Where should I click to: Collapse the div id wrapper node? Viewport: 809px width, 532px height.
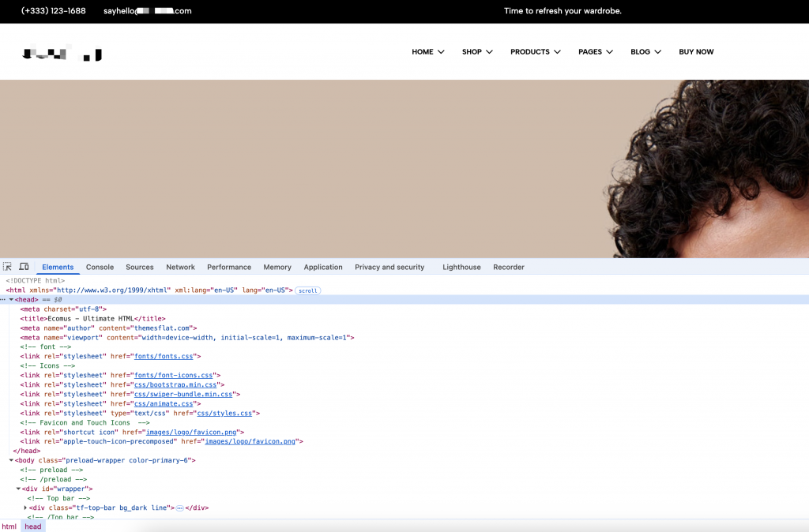click(x=18, y=489)
